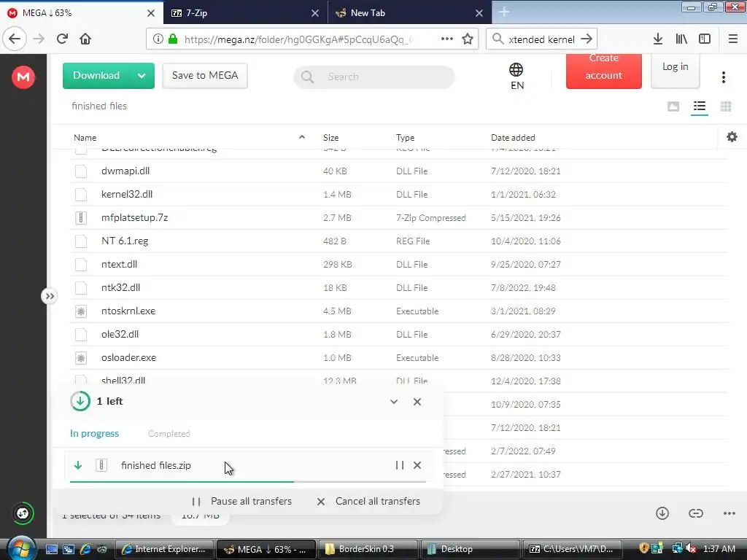Pause the finished files.zip transfer
Screen dimensions: 747x560
[x=400, y=465]
